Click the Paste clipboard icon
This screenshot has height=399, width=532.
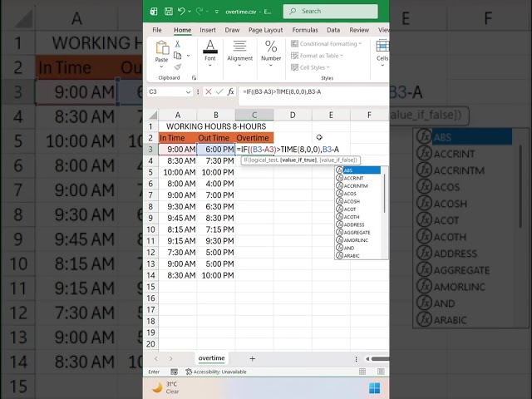pos(162,47)
